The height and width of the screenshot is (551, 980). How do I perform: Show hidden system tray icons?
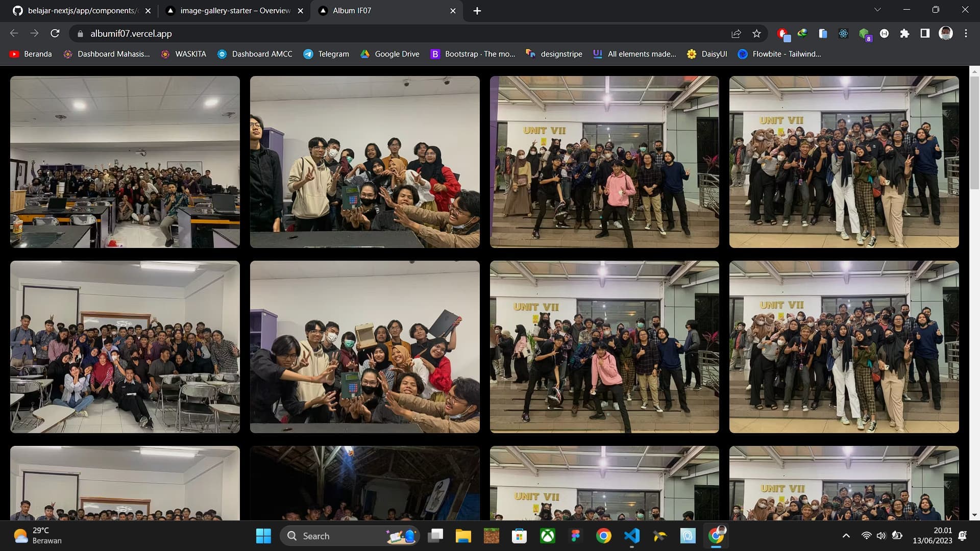[846, 536]
